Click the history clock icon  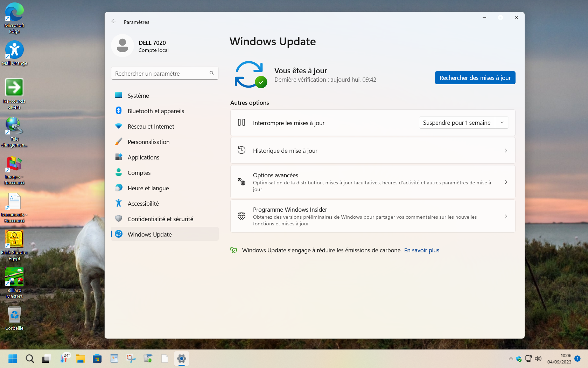pyautogui.click(x=241, y=150)
